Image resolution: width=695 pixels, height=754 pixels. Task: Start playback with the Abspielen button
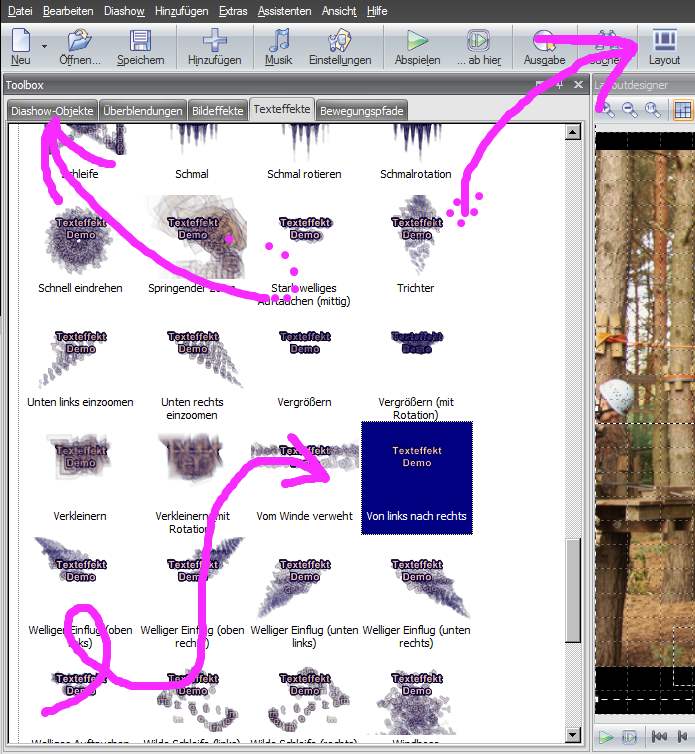(x=417, y=41)
